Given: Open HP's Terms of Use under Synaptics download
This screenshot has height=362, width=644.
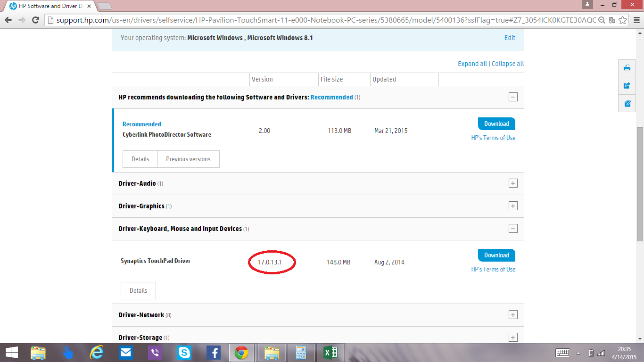Looking at the screenshot, I should pyautogui.click(x=493, y=269).
